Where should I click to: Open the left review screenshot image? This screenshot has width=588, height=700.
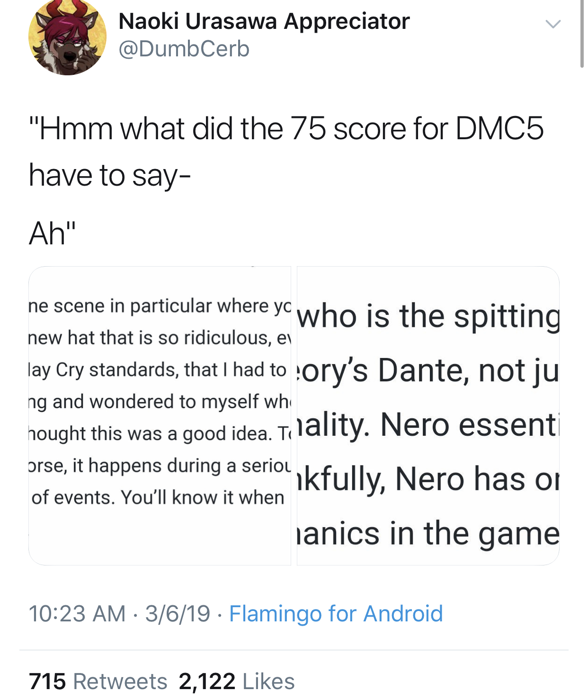[x=160, y=416]
